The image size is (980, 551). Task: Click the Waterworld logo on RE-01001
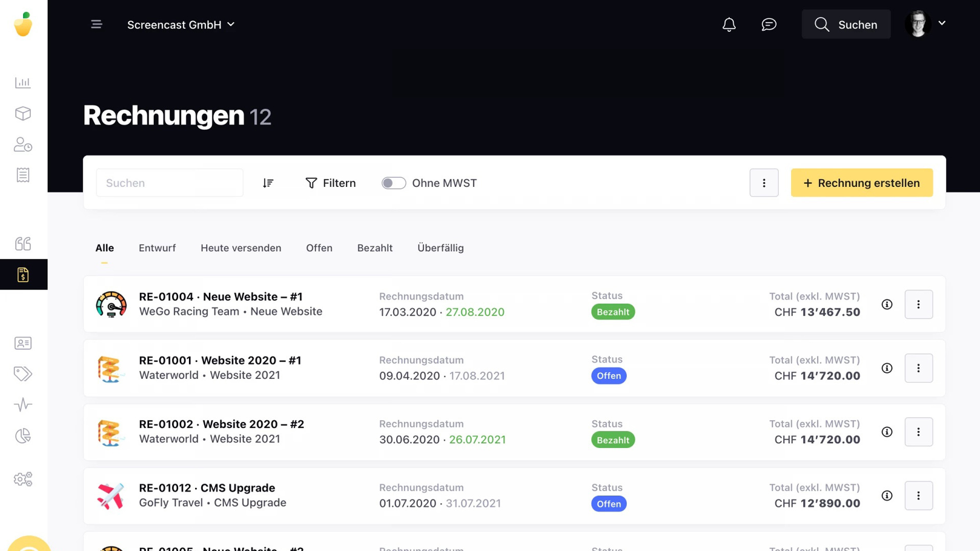click(111, 368)
